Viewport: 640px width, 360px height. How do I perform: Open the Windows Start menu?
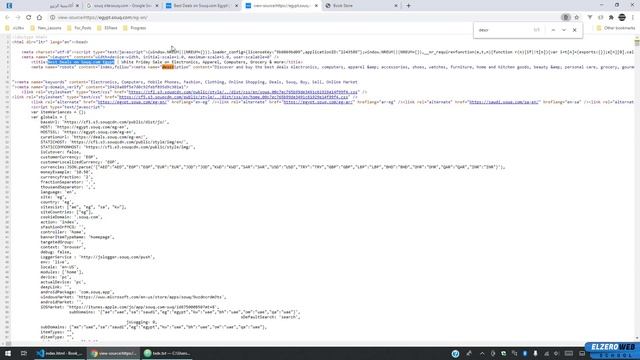[x=8, y=353]
